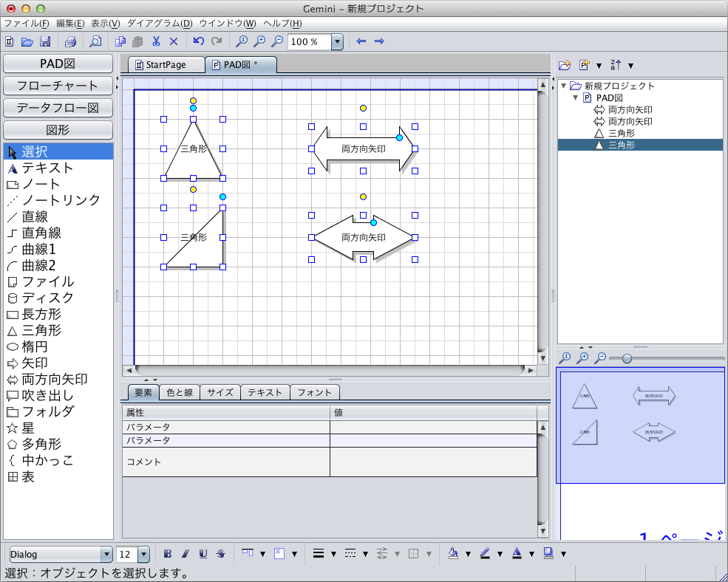Open print preview icon
The image size is (728, 582).
[95, 41]
